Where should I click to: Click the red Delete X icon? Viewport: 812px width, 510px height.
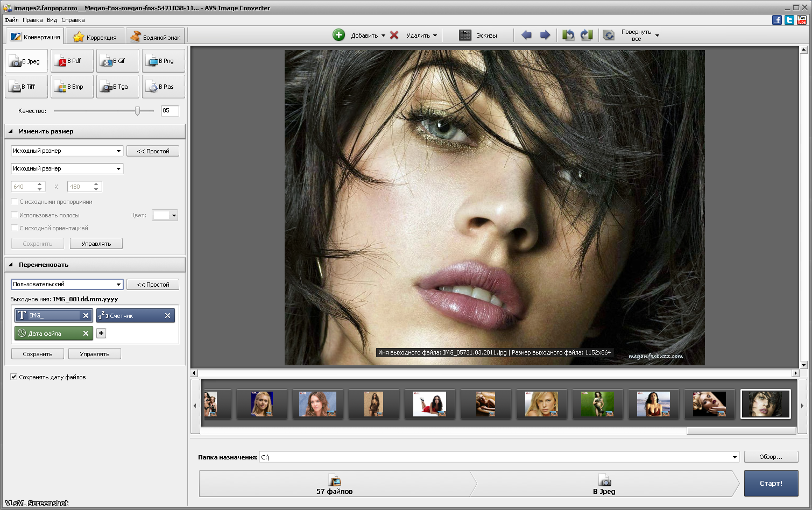[394, 35]
